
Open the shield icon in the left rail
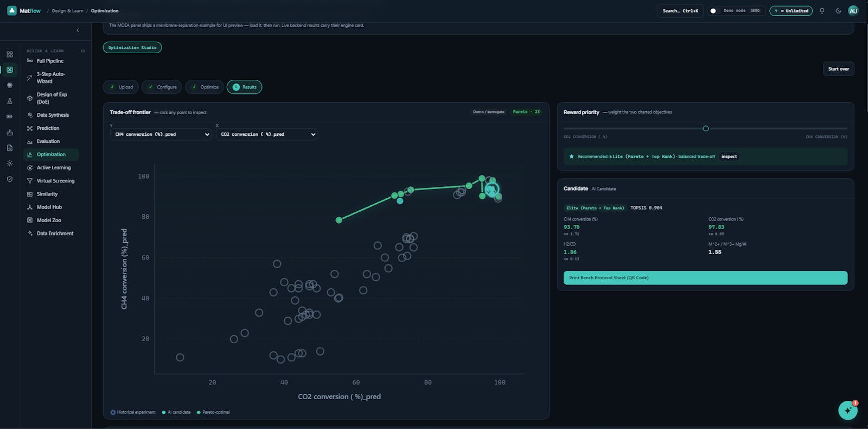pyautogui.click(x=10, y=179)
